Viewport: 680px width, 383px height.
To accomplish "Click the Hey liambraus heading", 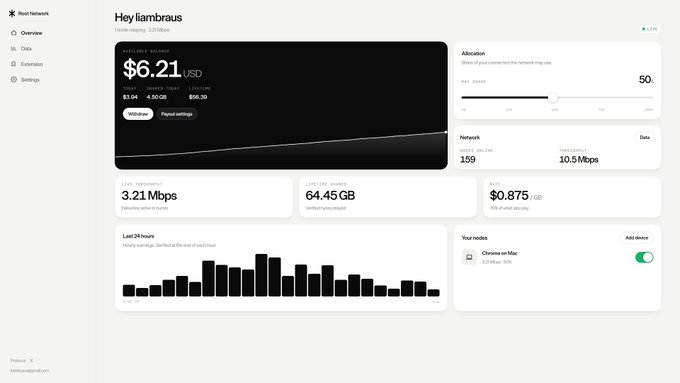I will 148,17.
